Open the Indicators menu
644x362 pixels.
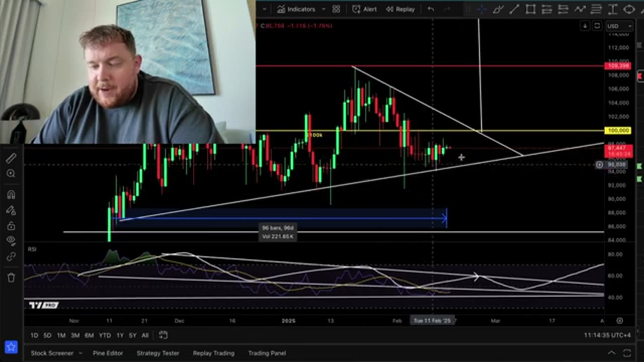pos(296,9)
